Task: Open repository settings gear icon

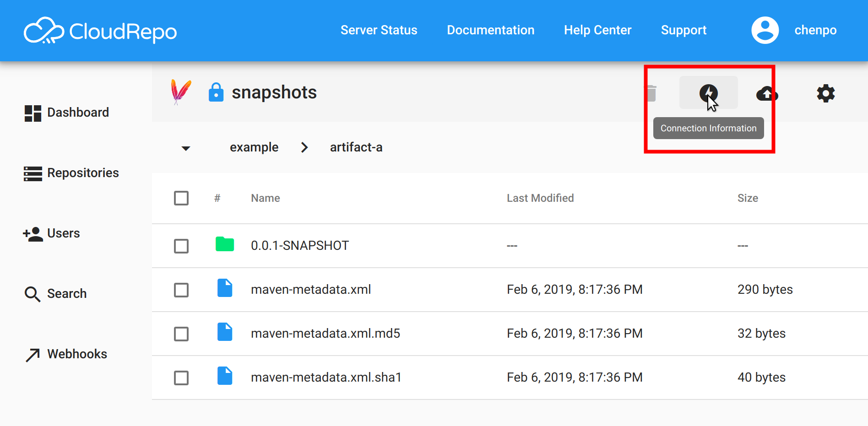Action: pos(826,93)
